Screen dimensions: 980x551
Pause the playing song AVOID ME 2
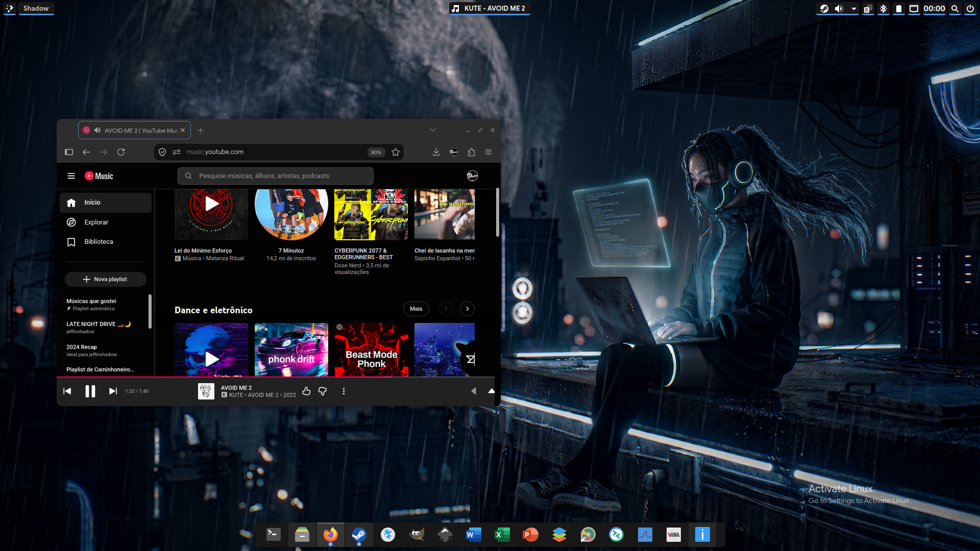pos(90,391)
